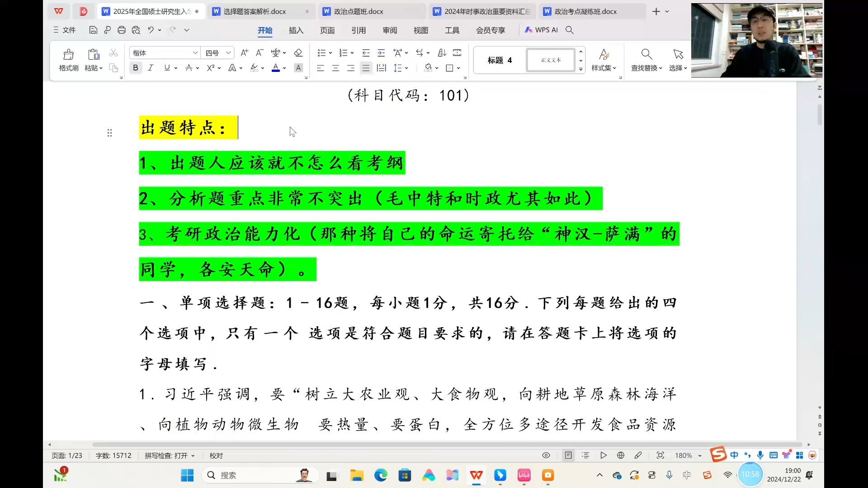Viewport: 868px width, 488px height.
Task: Click the vertical scrollbar thumb
Action: 820,115
